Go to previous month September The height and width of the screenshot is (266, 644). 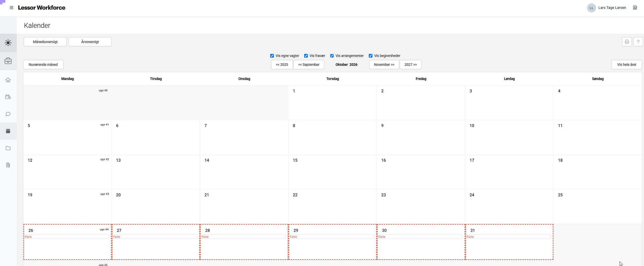309,65
